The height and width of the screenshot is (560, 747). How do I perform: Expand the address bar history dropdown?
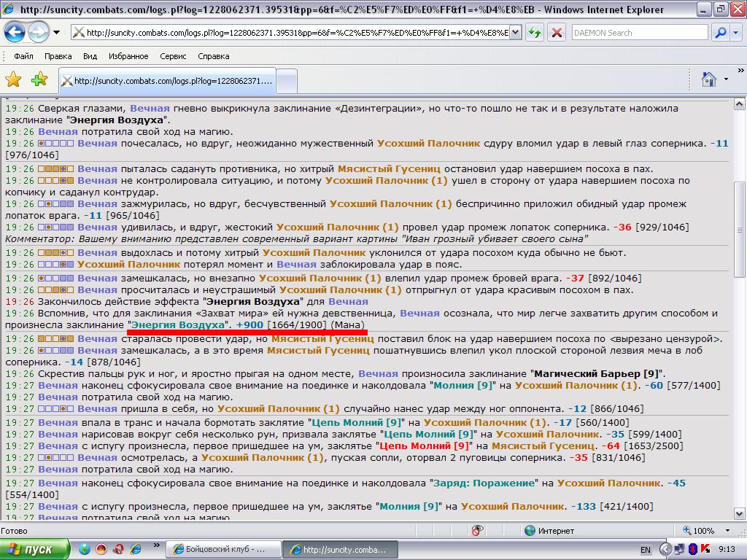516,33
